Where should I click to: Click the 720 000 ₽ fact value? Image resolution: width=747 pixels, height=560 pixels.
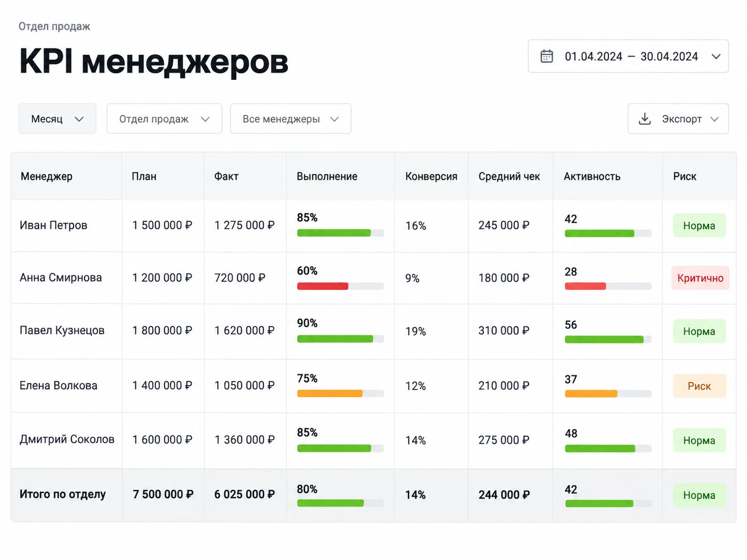240,278
